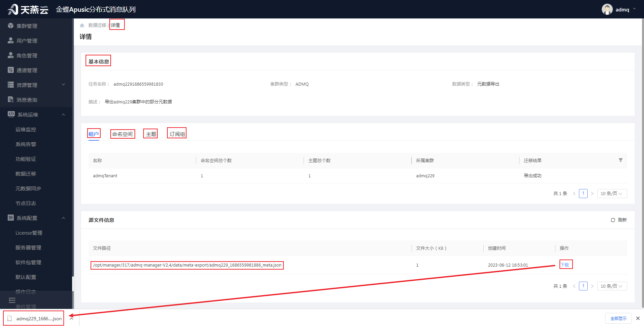This screenshot has height=328, width=644.
Task: Switch to the 主题 tab
Action: (151, 134)
